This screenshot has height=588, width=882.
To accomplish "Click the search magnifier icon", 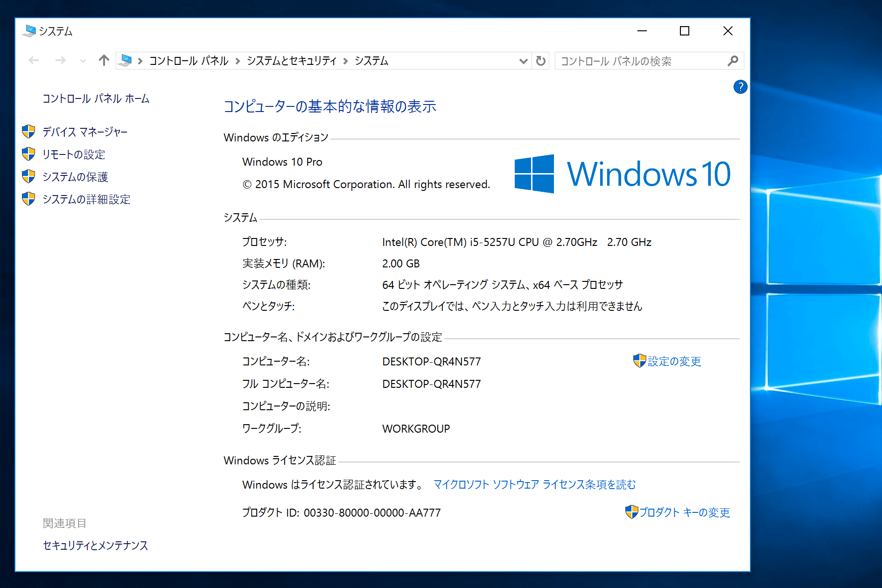I will (x=733, y=61).
